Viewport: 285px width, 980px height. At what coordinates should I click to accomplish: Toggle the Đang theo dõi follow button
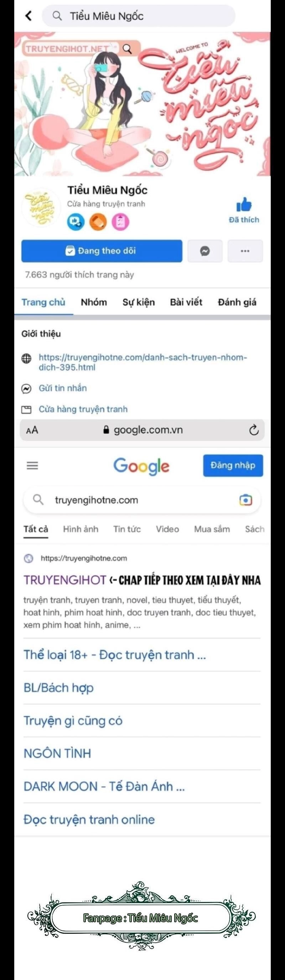coord(102,251)
